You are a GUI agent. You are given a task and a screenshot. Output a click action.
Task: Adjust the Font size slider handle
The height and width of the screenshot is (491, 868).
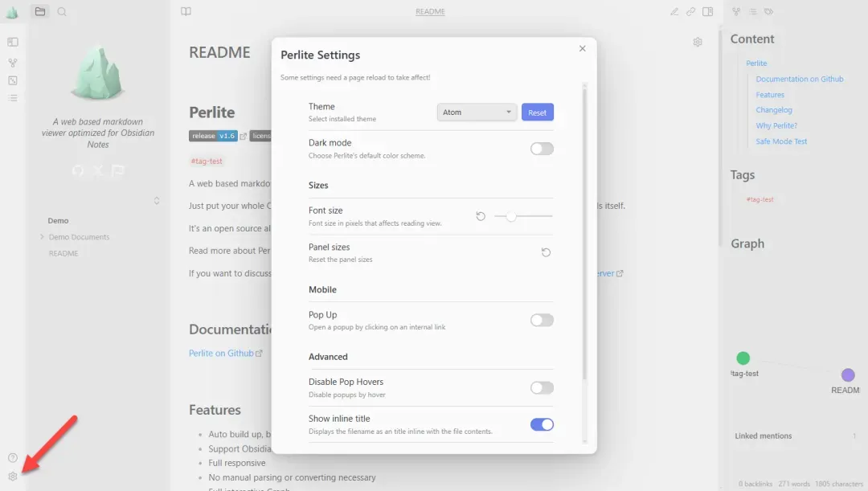[511, 216]
